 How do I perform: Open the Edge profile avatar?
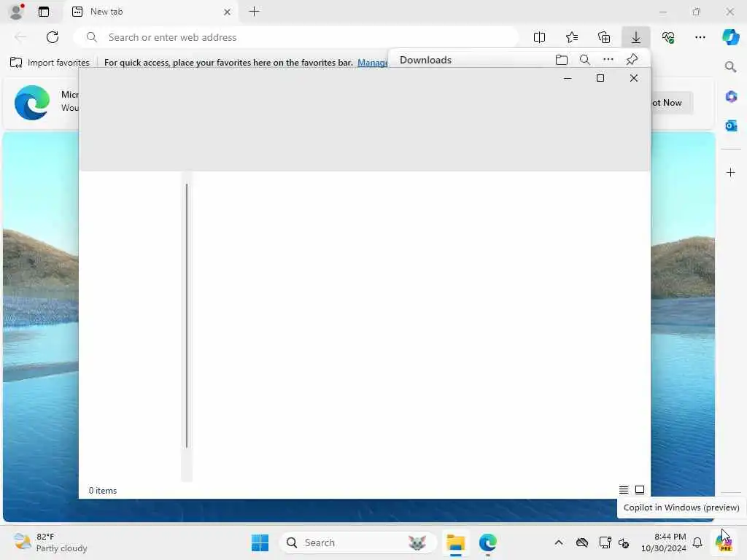click(x=16, y=12)
